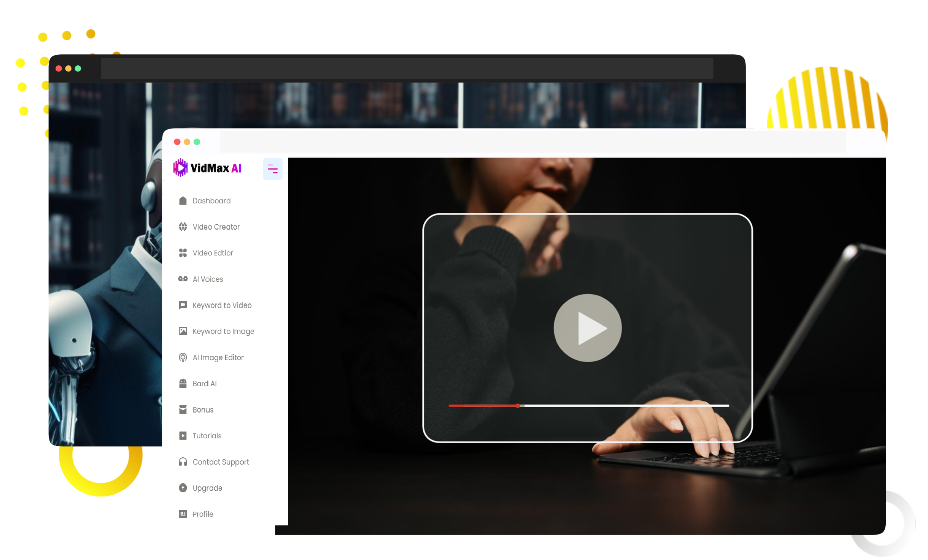Click the Dashboard home icon
The image size is (928, 560).
point(183,201)
